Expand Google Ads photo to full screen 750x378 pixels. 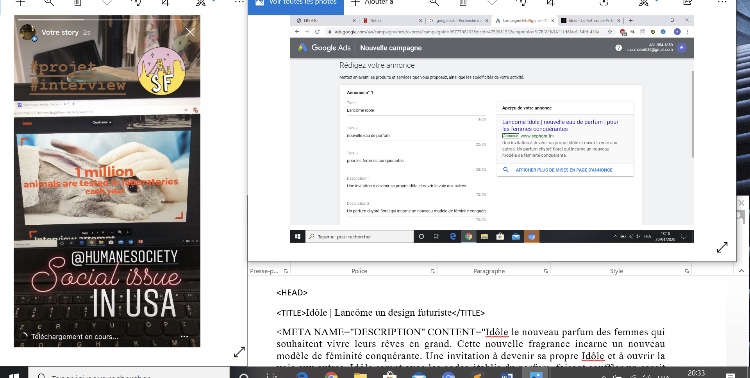click(x=722, y=247)
